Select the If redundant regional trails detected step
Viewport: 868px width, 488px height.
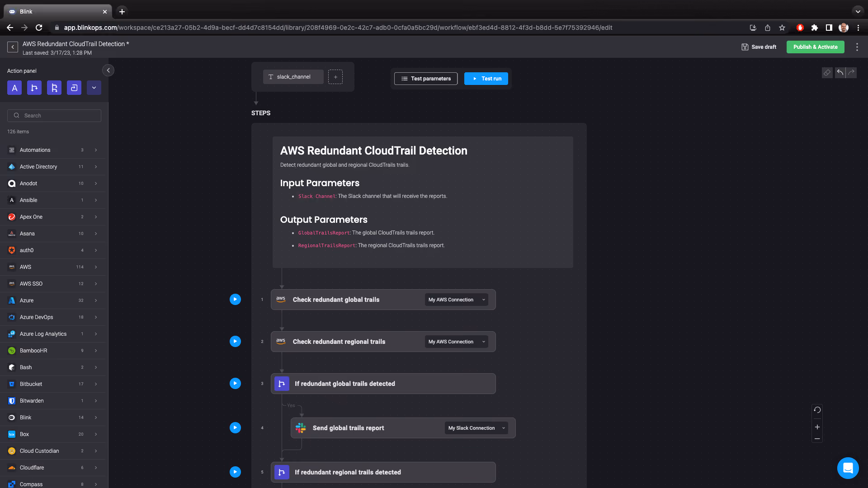pos(383,472)
